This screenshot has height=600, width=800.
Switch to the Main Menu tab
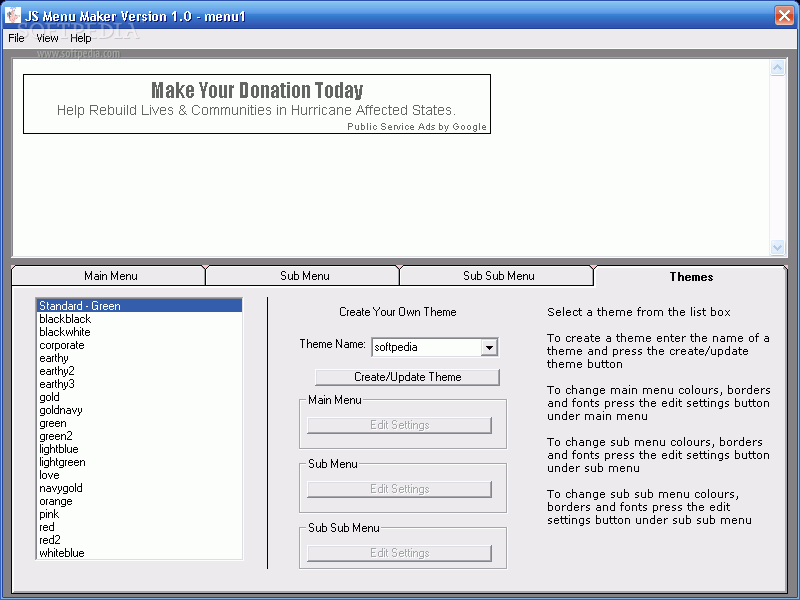click(108, 276)
